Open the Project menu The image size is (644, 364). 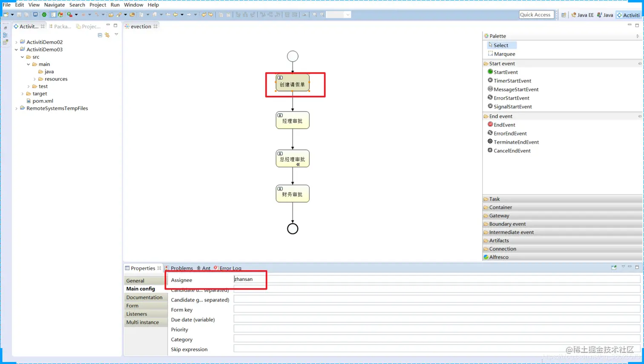[98, 5]
